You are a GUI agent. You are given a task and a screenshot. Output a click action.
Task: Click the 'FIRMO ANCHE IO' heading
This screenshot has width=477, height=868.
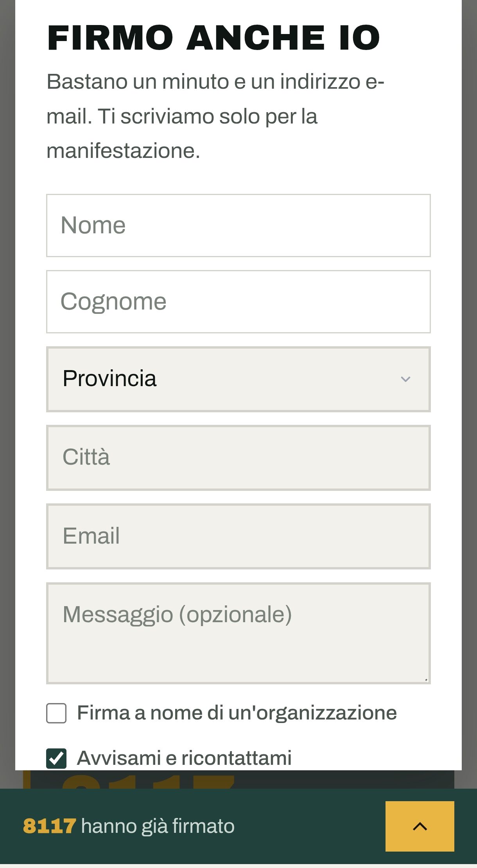213,38
